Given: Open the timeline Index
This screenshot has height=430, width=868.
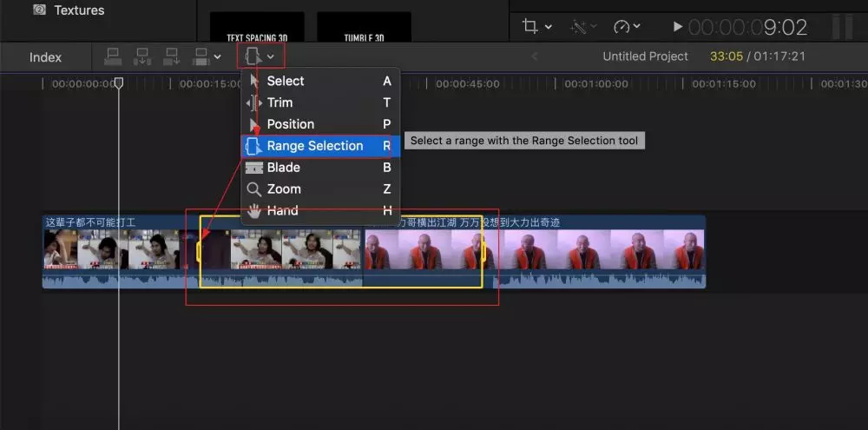Looking at the screenshot, I should point(45,57).
